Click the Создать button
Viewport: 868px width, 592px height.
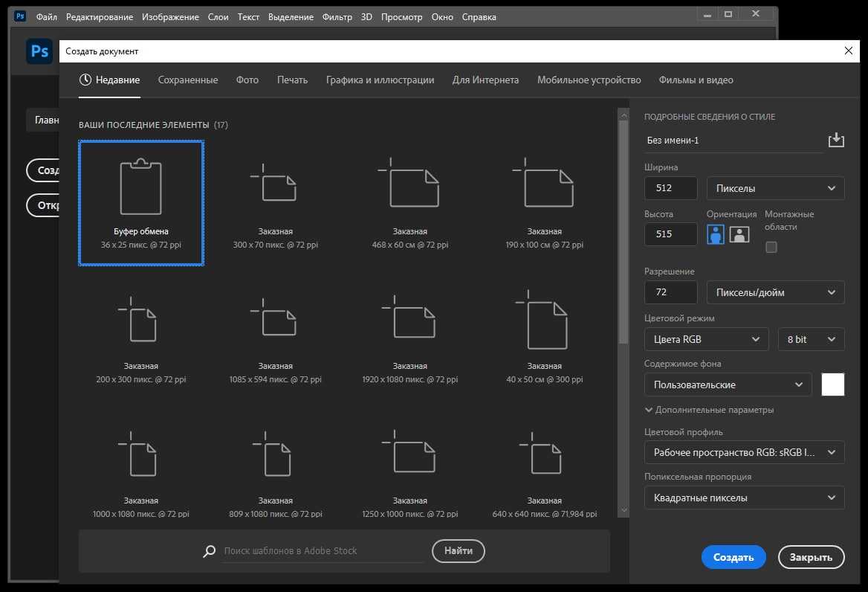[733, 557]
